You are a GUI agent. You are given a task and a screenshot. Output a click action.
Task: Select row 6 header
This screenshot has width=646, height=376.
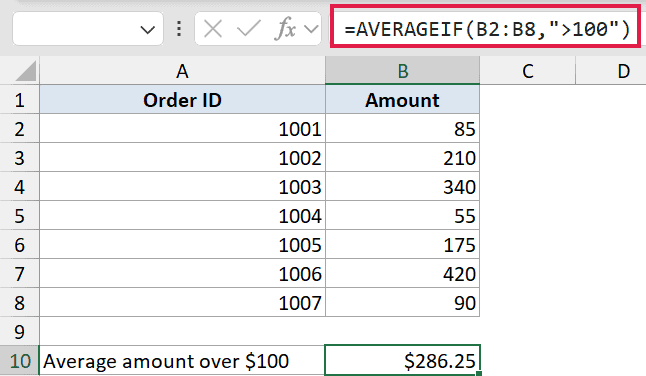19,245
